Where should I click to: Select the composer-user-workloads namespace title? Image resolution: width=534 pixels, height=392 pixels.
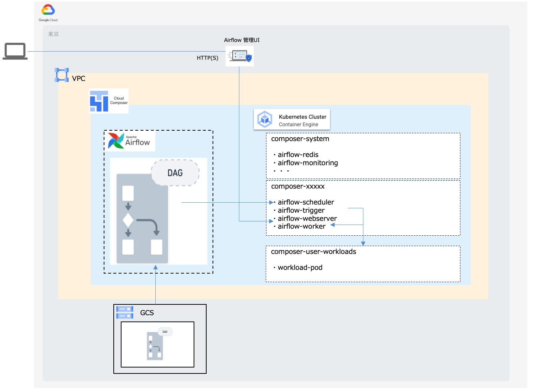313,252
